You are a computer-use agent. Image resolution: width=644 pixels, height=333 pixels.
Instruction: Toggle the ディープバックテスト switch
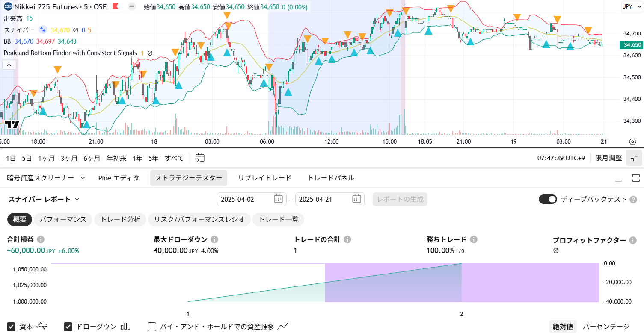(548, 199)
